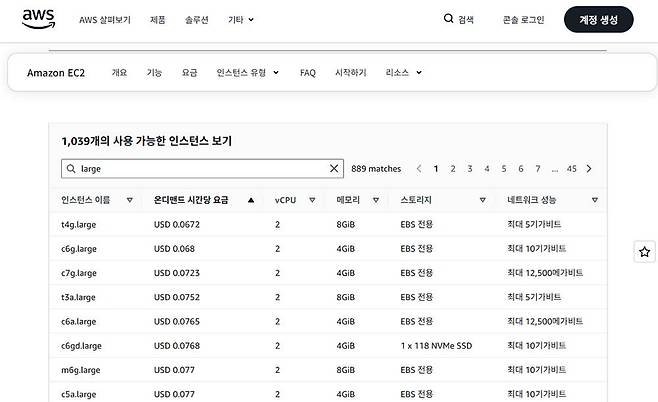Open the FAQ tab
Viewport: 658px width, 402px height.
[308, 73]
